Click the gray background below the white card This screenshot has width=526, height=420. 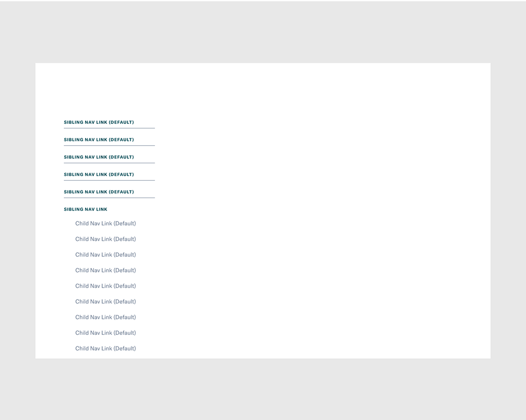click(263, 389)
